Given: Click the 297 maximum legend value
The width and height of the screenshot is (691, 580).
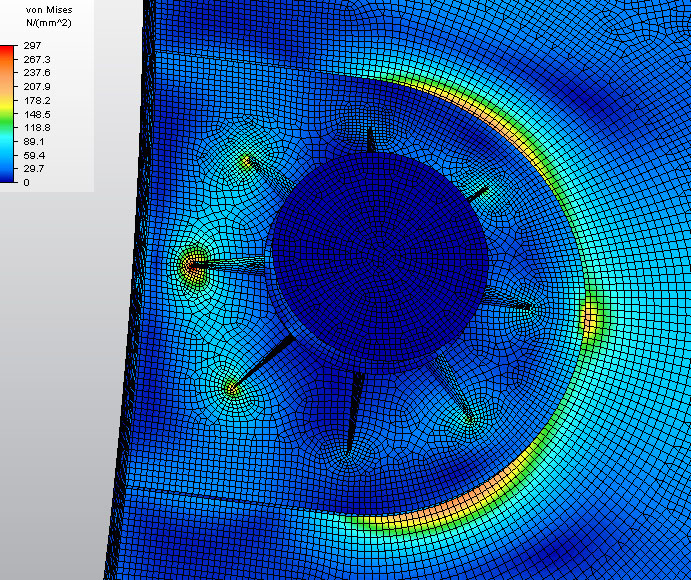Looking at the screenshot, I should click(32, 45).
